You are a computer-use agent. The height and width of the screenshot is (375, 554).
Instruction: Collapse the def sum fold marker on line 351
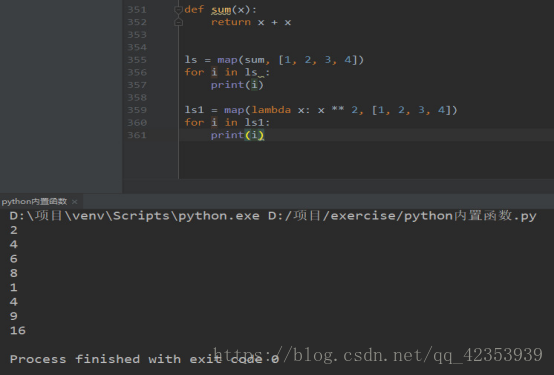coord(178,10)
